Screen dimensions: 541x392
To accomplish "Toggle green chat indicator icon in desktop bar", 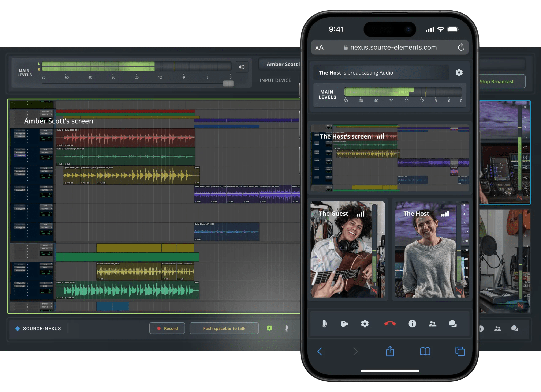I will (x=269, y=328).
